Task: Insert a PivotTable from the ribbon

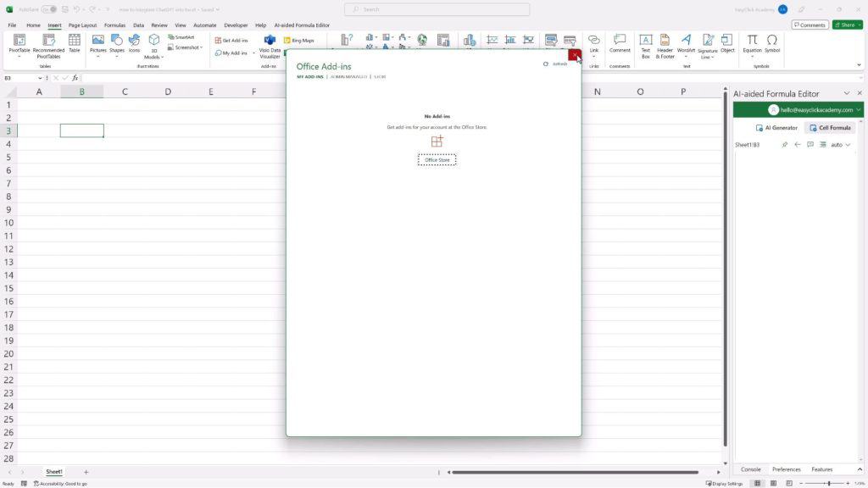Action: point(19,46)
